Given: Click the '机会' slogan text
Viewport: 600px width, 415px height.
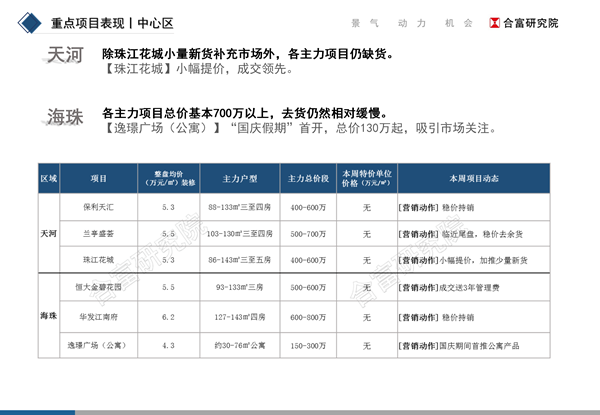Looking at the screenshot, I should (x=458, y=23).
